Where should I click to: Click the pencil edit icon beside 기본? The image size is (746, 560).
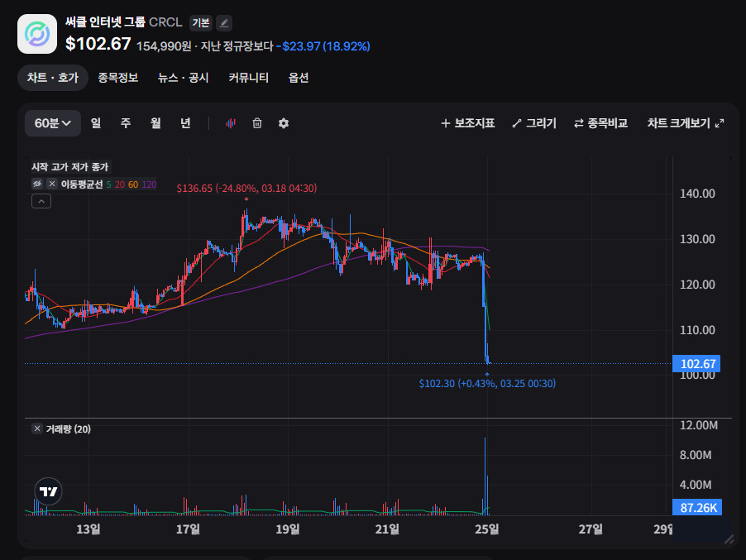click(x=224, y=23)
